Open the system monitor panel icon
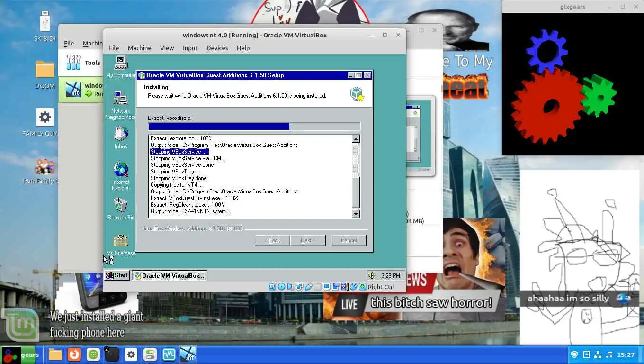Viewport: 644px width, 364px height. pyautogui.click(x=169, y=355)
